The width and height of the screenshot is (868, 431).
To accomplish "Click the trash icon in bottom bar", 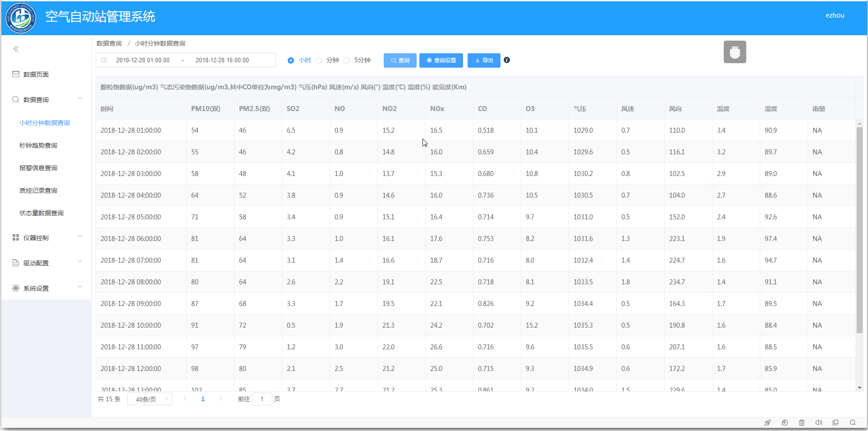I will 802,422.
